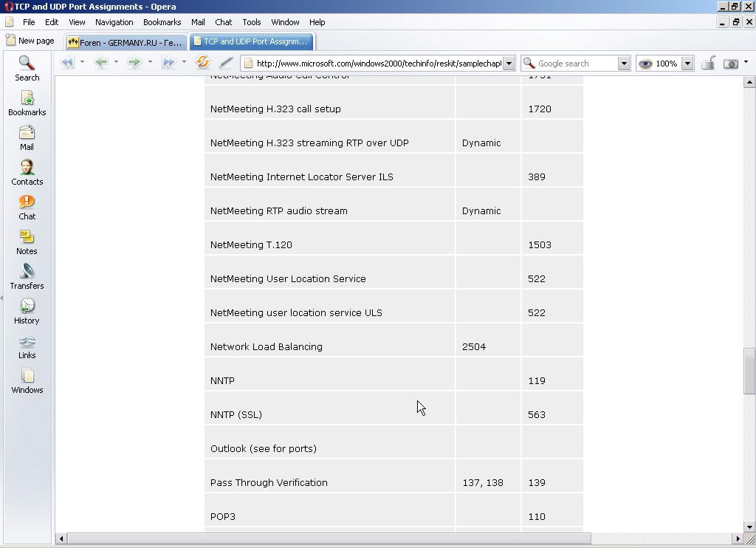
Task: Expand the Forward history dropdown arrow
Action: [150, 62]
